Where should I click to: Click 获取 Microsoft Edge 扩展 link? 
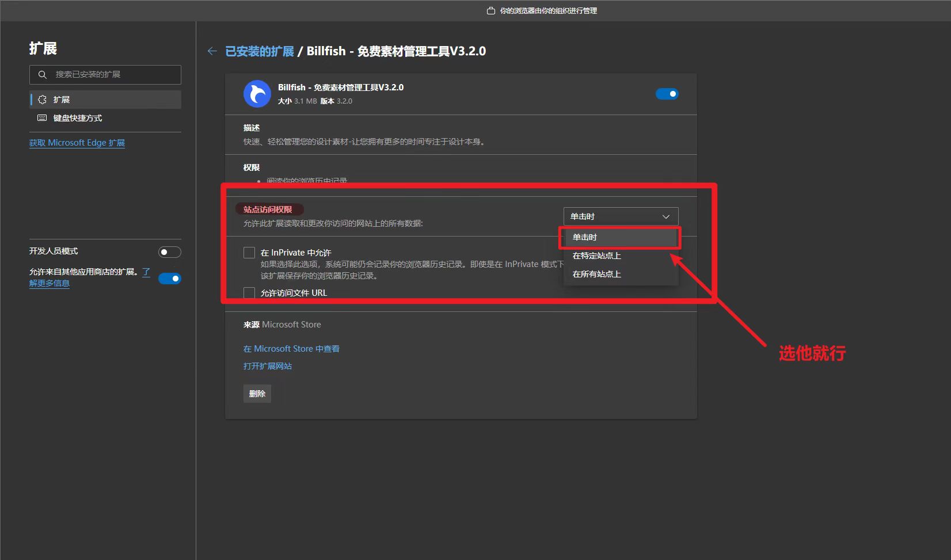(x=77, y=143)
